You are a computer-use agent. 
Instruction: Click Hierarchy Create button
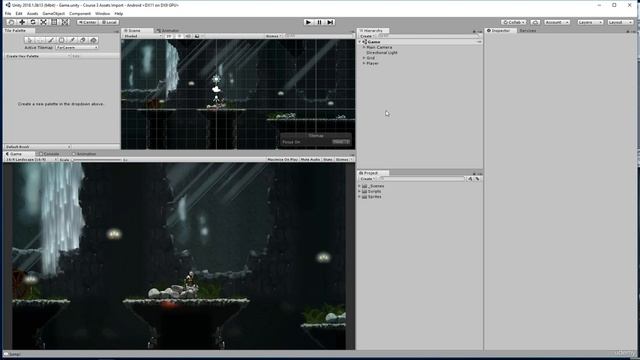[x=366, y=36]
